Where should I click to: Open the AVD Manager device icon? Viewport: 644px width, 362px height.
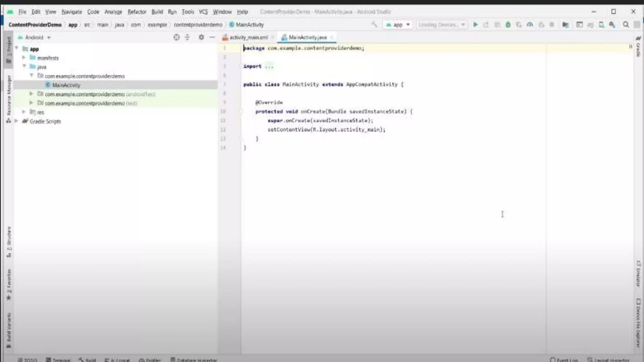point(601,25)
